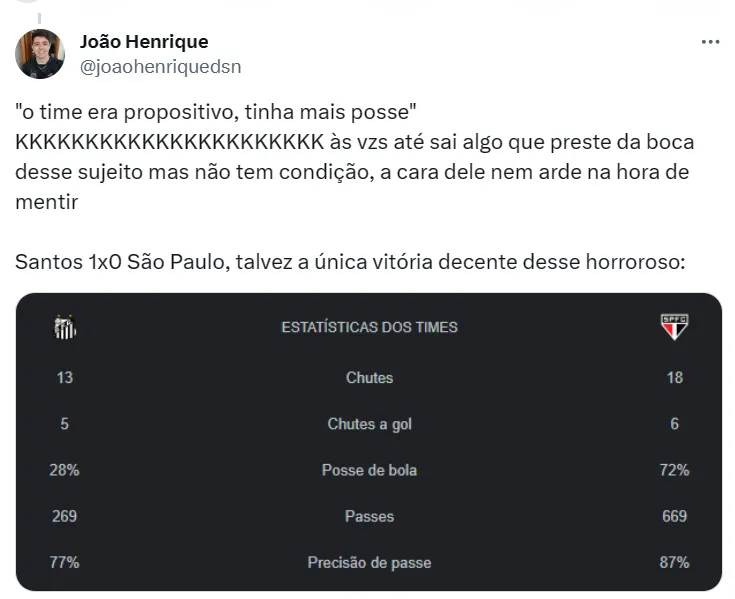Click the @joaohenriquedsn handle
735x599 pixels.
click(x=160, y=67)
